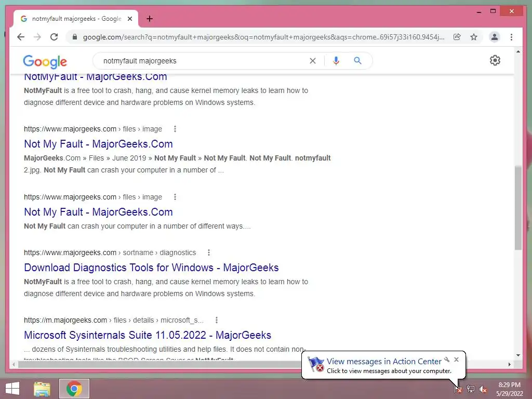The width and height of the screenshot is (532, 399).
Task: Clear the search box text
Action: coord(313,61)
